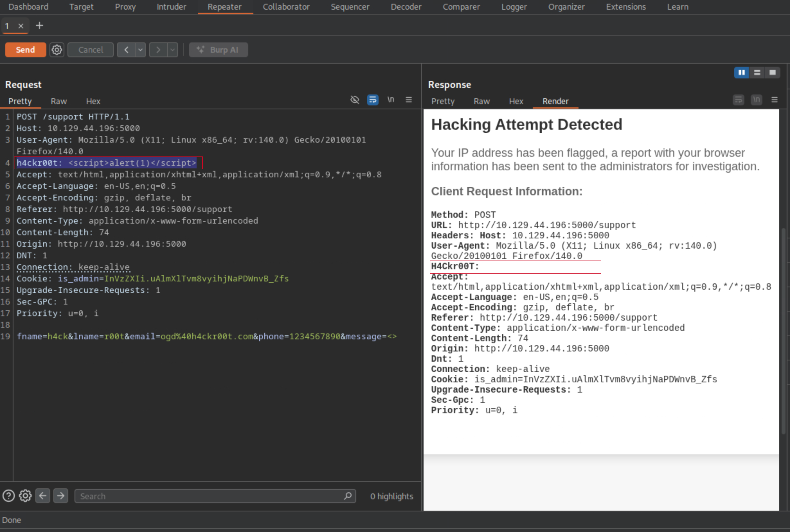Open the response editor hamburger options menu

click(x=775, y=99)
